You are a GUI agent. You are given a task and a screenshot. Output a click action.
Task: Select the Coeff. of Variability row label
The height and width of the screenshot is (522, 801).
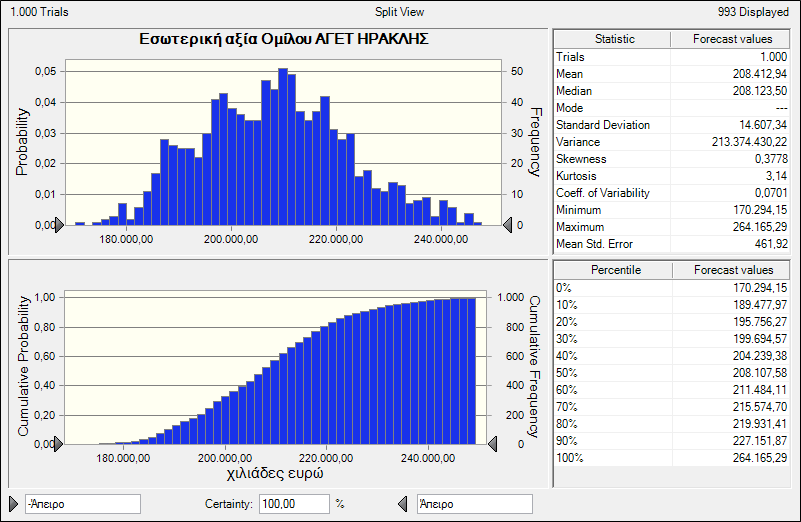click(603, 193)
